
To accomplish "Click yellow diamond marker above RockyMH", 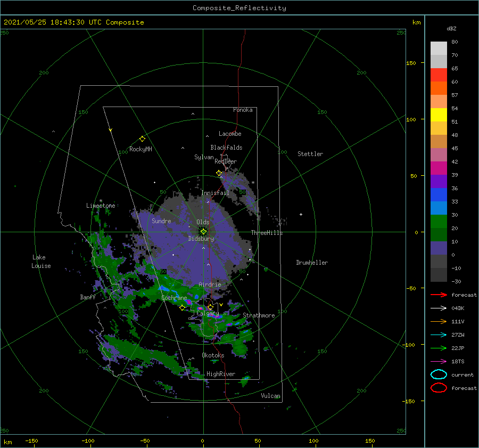I will pyautogui.click(x=142, y=139).
